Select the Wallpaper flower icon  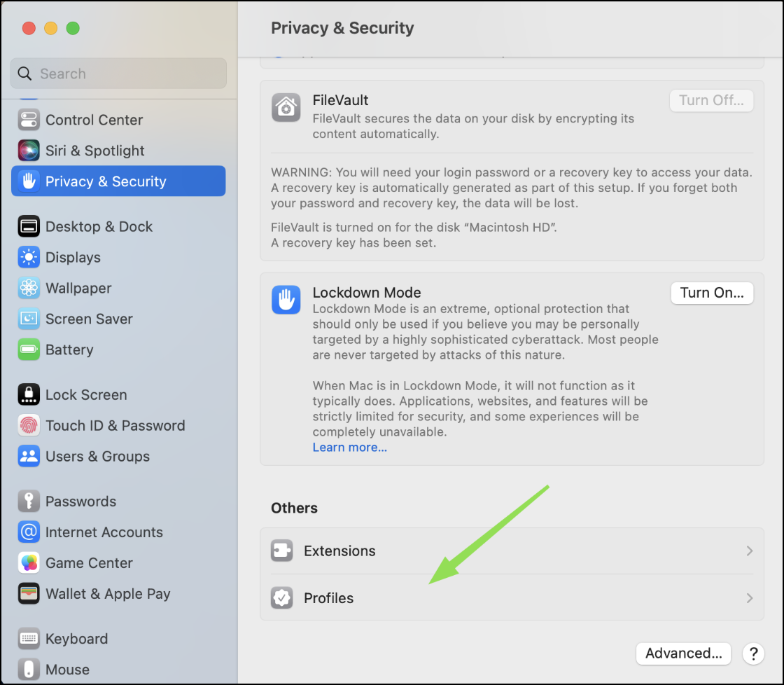tap(29, 288)
